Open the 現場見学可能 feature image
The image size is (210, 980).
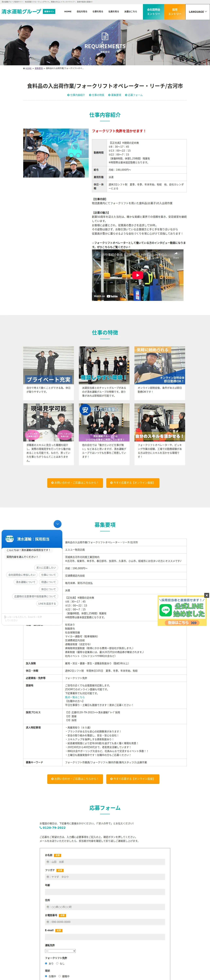[48, 422]
